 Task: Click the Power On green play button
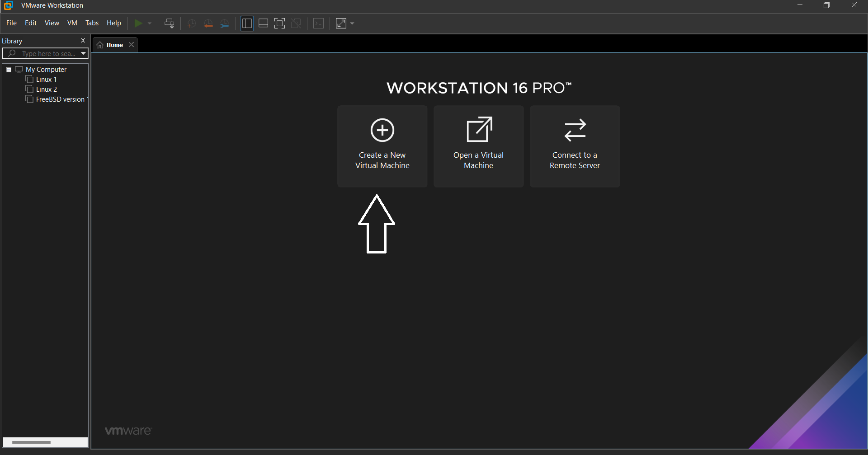coord(138,23)
